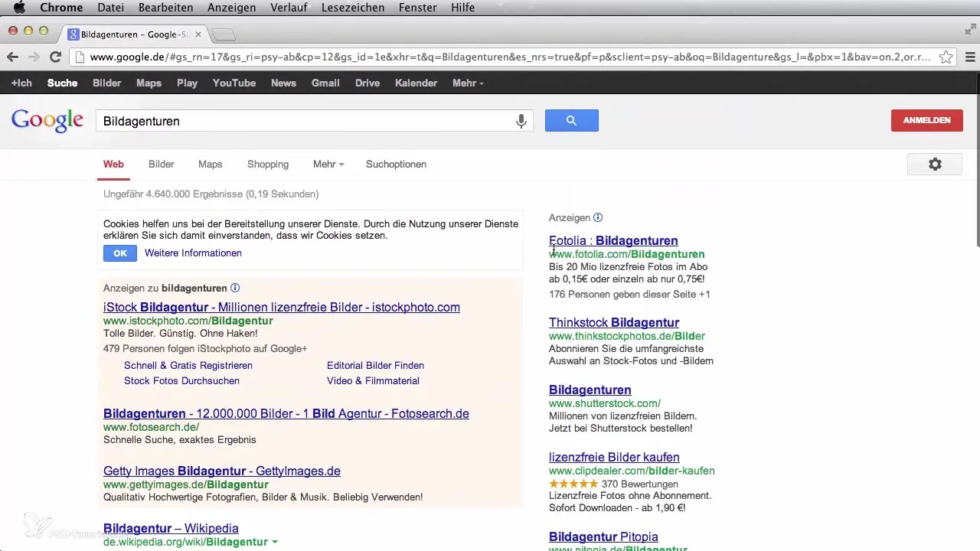Click the five-star rating of clipdealer ad
980x551 pixels.
coord(573,484)
